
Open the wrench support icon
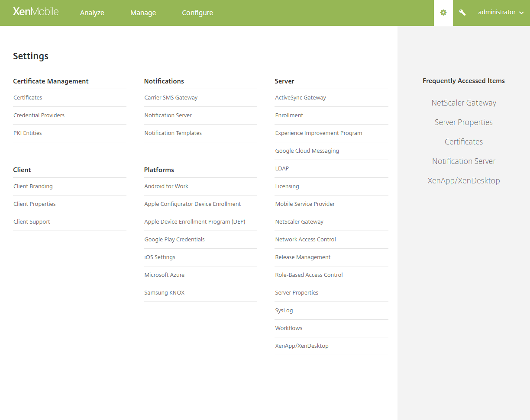click(x=462, y=13)
